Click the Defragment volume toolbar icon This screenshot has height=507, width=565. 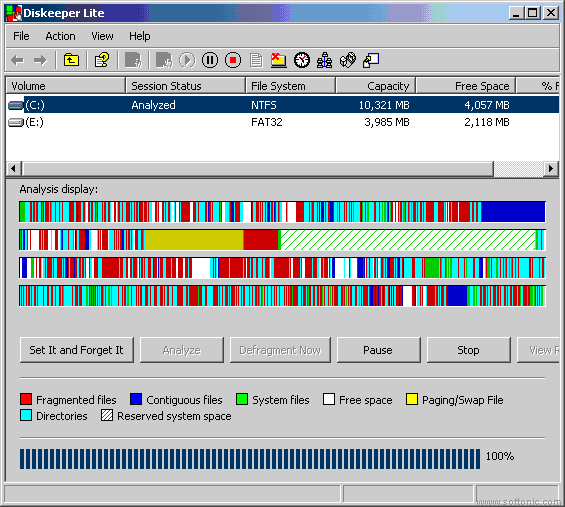point(164,60)
